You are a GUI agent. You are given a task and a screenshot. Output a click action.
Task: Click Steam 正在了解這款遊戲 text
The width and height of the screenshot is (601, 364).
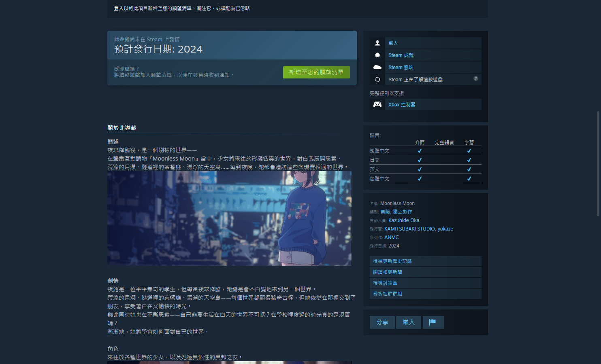pos(416,79)
